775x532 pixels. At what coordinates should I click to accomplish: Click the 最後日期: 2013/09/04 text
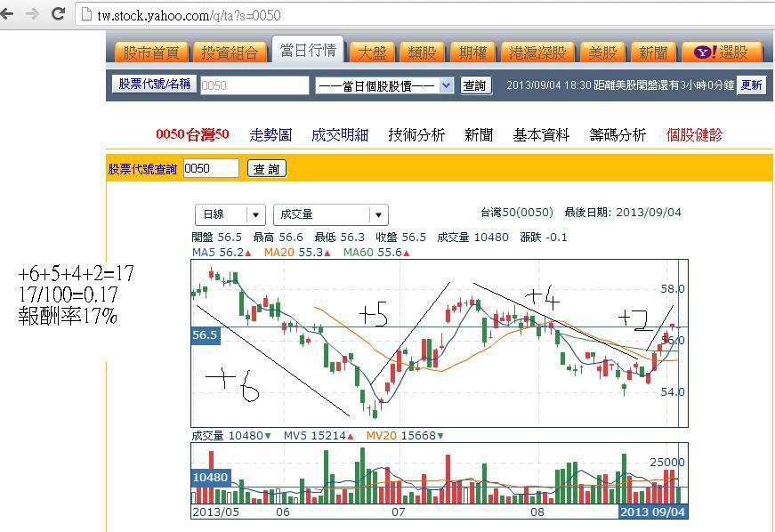(623, 213)
